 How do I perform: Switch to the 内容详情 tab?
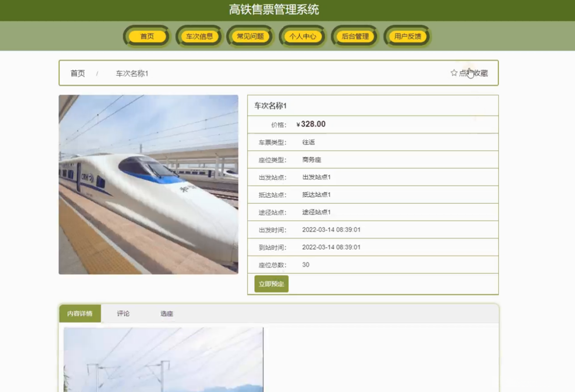(79, 314)
